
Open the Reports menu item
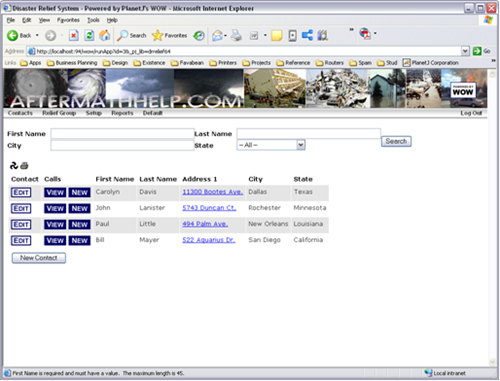pyautogui.click(x=122, y=113)
